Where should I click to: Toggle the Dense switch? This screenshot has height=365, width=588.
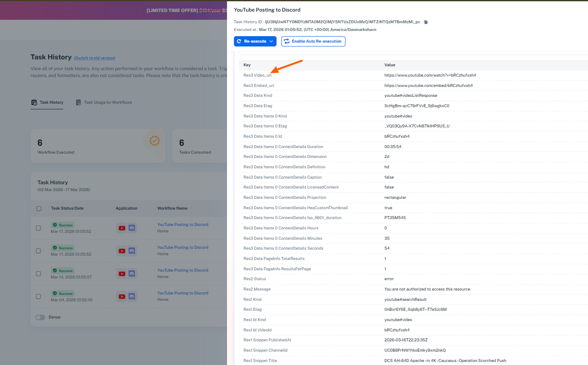(40, 317)
